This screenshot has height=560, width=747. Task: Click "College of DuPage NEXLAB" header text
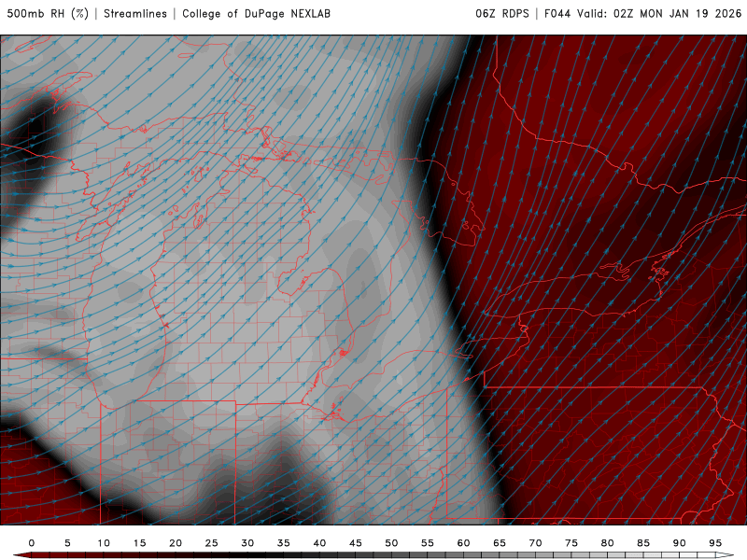256,13
